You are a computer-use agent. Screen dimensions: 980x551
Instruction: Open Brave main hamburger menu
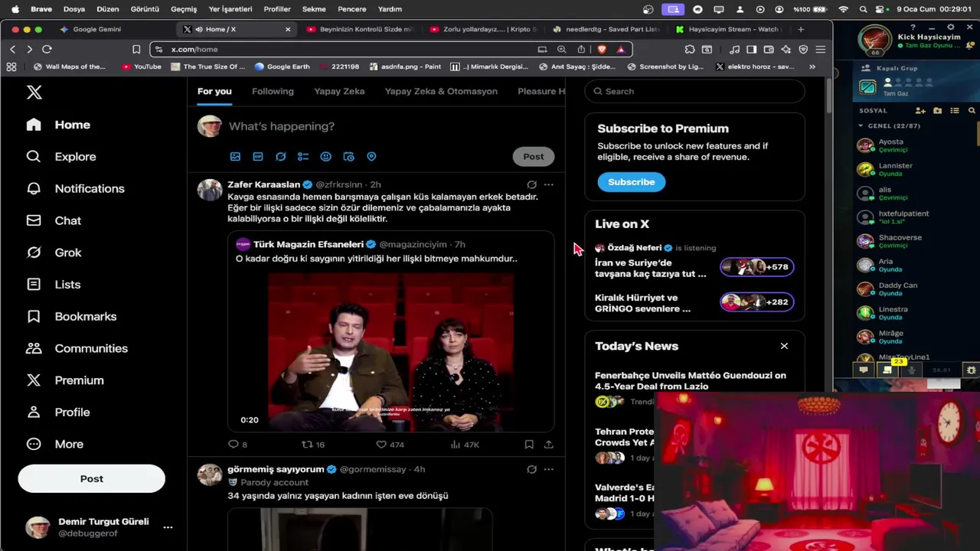click(x=820, y=49)
